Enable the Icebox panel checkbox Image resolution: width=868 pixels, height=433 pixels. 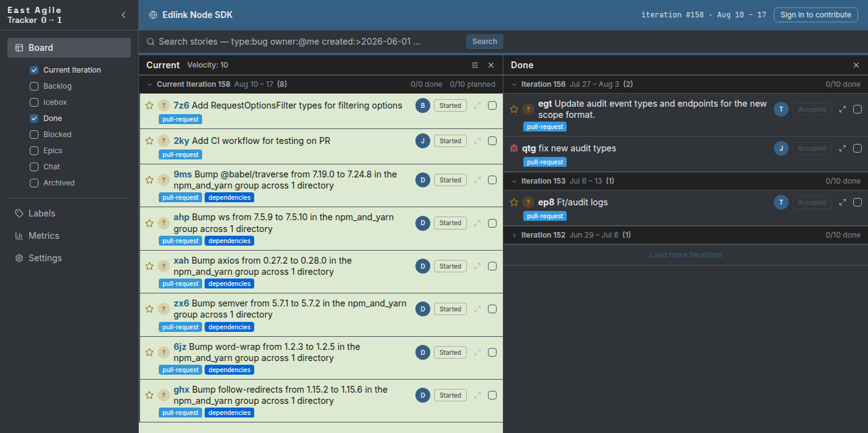[34, 102]
